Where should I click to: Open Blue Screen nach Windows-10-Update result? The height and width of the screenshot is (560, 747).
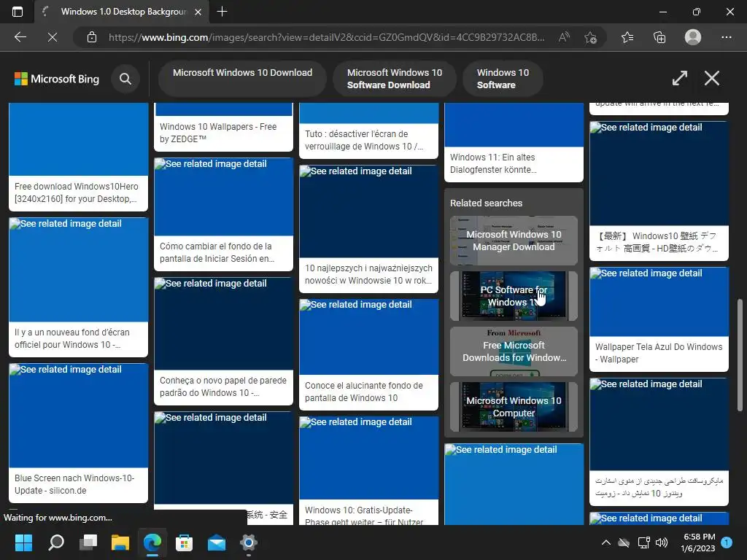(78, 484)
